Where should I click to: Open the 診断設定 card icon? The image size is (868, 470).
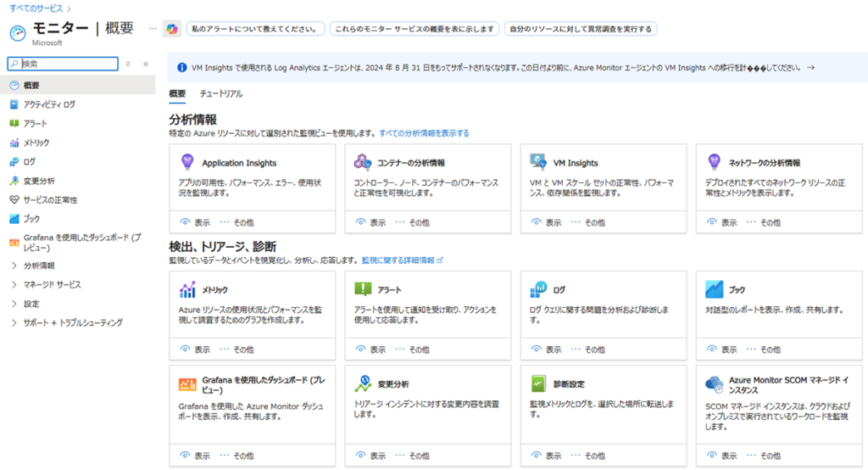coord(537,383)
